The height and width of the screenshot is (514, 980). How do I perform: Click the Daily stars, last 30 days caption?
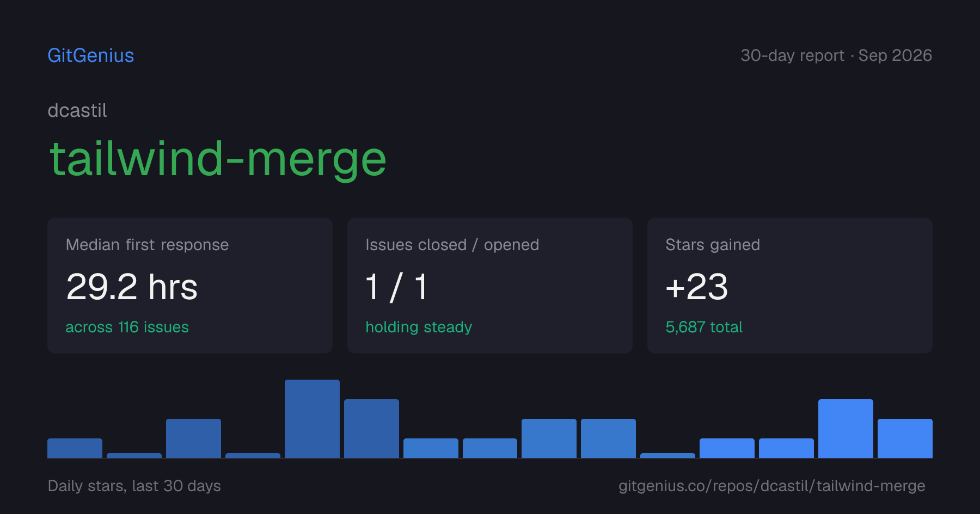pyautogui.click(x=134, y=486)
